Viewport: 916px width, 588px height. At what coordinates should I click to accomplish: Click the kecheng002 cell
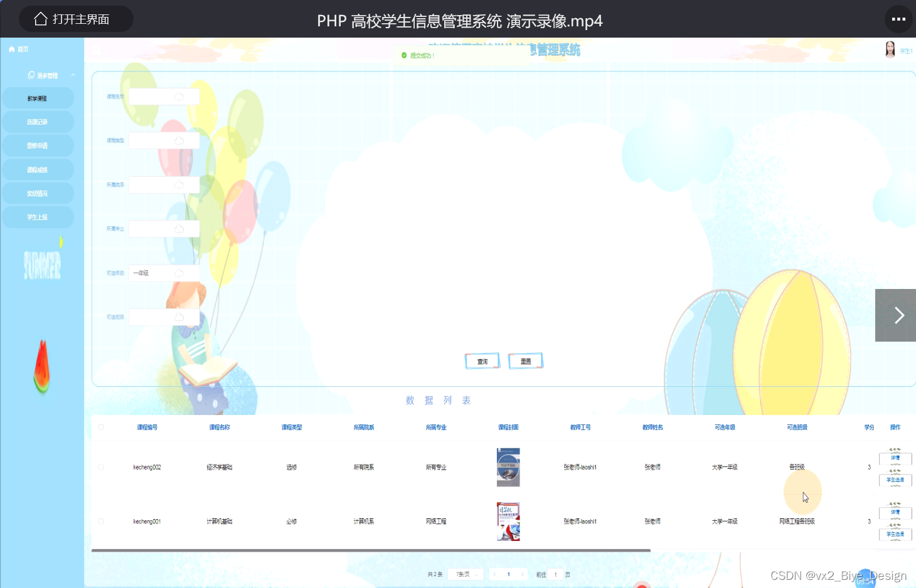coord(147,467)
